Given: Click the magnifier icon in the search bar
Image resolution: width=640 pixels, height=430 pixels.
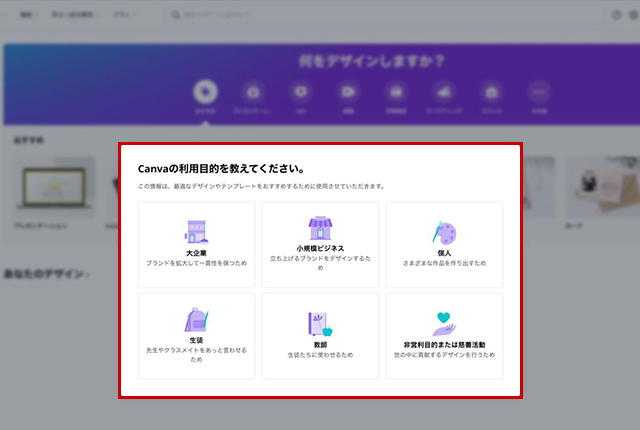Looking at the screenshot, I should coord(175,15).
